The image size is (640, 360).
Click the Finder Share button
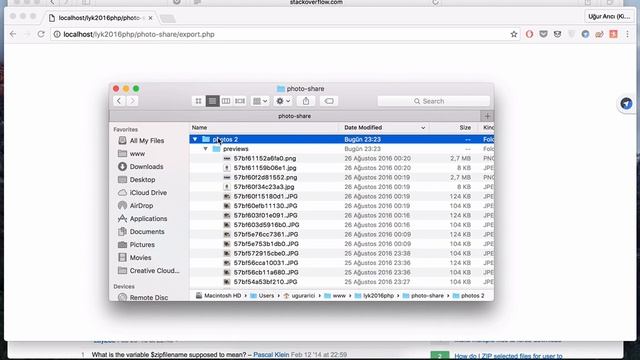pos(306,101)
